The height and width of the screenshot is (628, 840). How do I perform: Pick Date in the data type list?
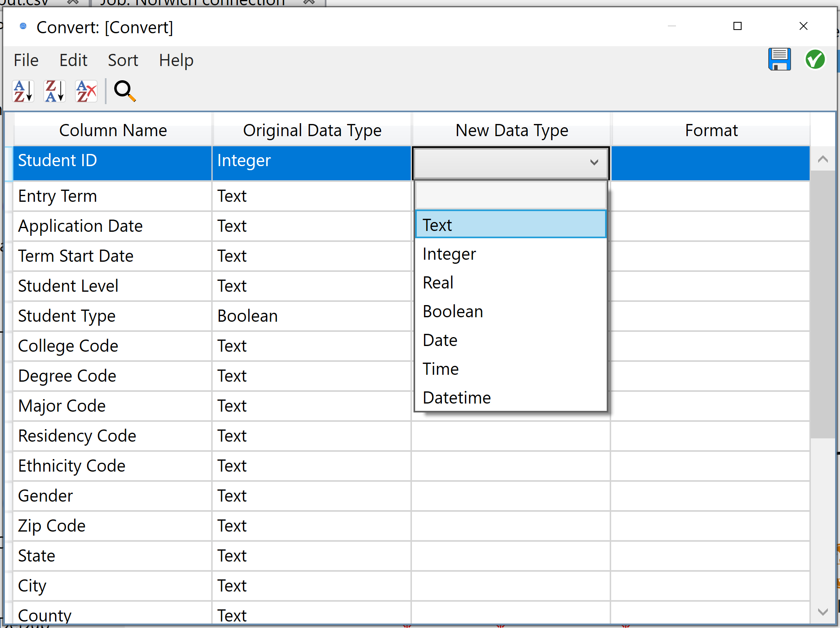tap(511, 340)
